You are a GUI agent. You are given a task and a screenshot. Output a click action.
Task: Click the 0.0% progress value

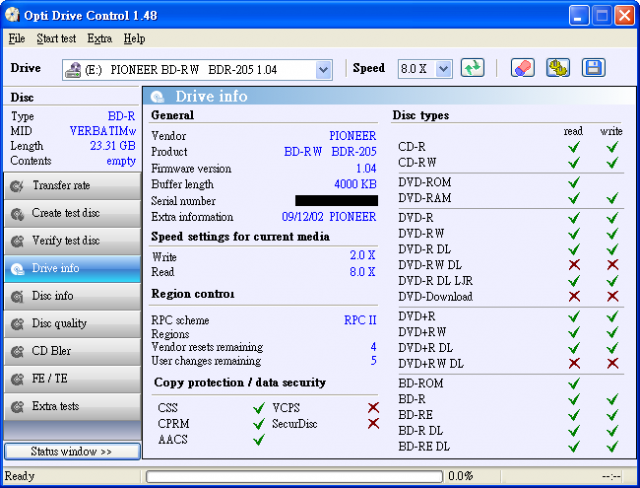[460, 476]
